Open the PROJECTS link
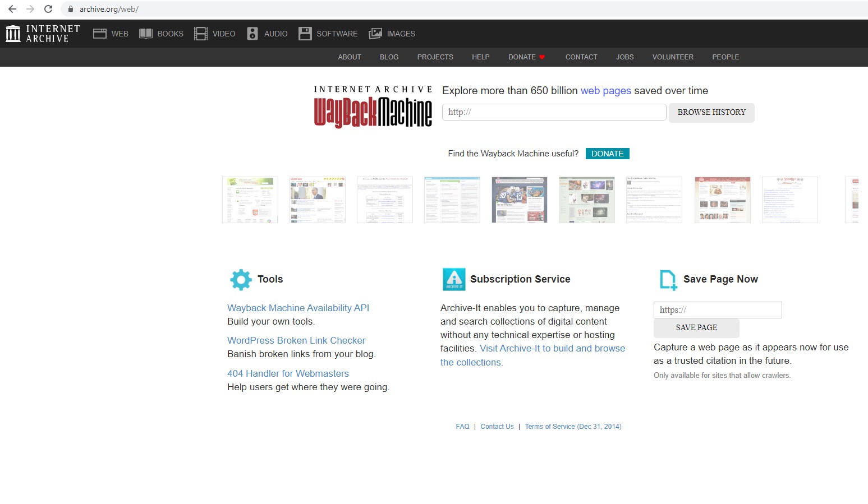This screenshot has width=868, height=504. coord(435,57)
